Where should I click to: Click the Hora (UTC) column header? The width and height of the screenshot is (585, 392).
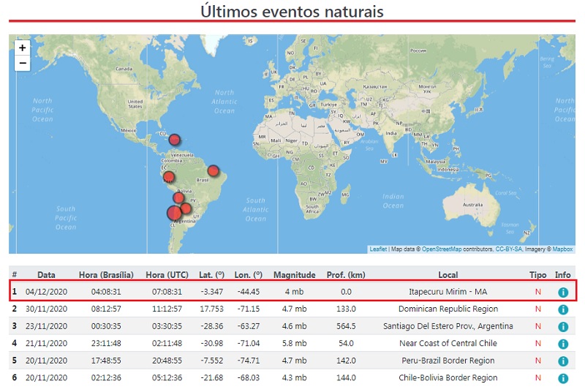tap(167, 275)
